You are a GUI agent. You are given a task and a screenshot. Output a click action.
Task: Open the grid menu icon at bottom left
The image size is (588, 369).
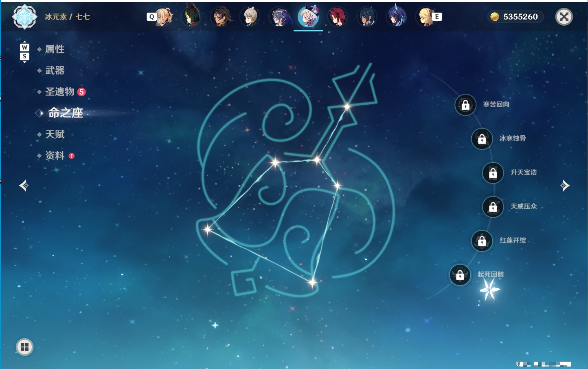[x=25, y=347]
